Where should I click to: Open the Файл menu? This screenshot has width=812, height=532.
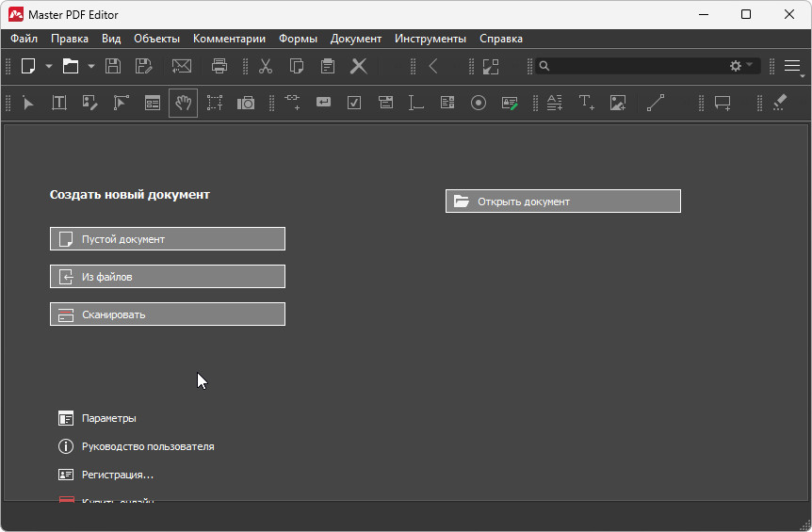pos(24,39)
